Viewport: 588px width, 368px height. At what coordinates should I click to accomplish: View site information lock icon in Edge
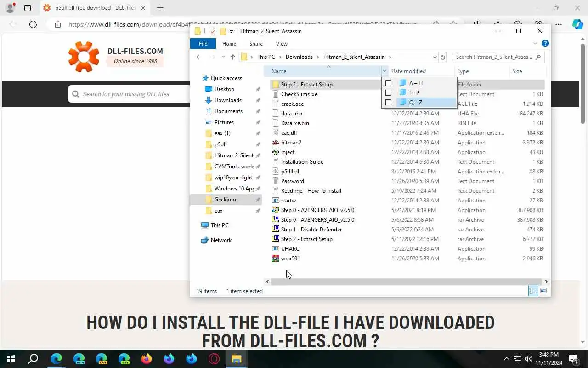pos(58,24)
